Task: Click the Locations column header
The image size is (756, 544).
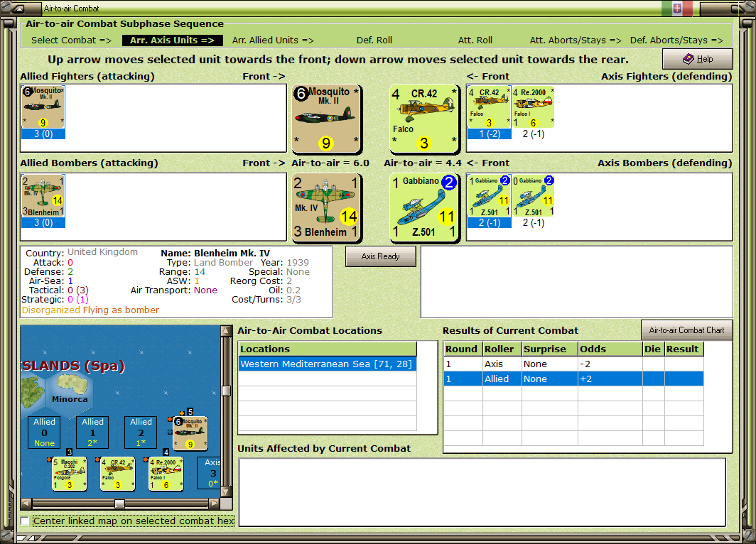Action: coord(328,349)
